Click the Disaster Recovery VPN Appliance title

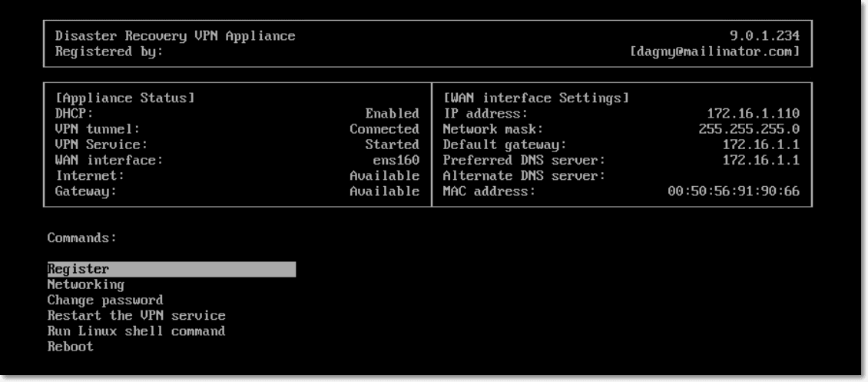tap(175, 36)
